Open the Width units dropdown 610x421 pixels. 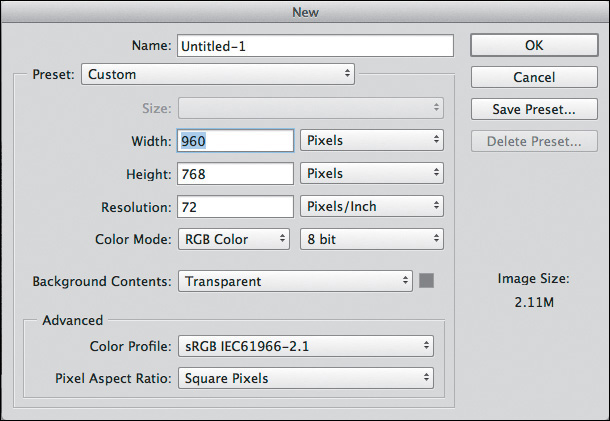click(371, 141)
